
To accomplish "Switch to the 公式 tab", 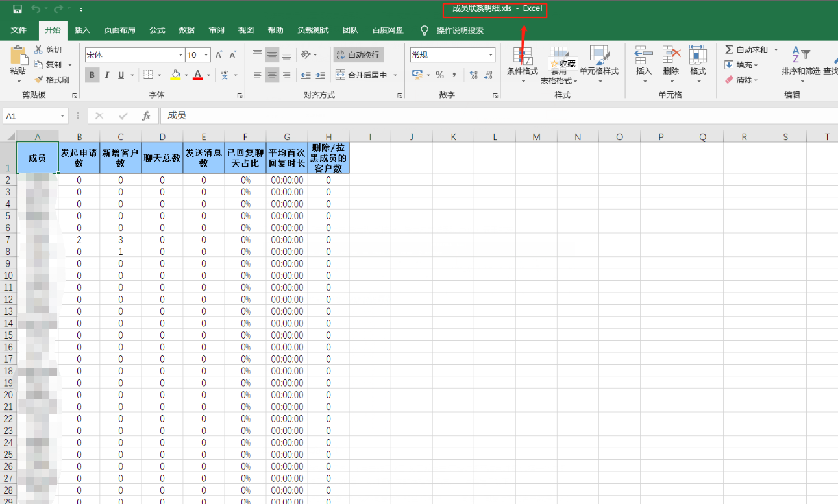I will tap(157, 30).
